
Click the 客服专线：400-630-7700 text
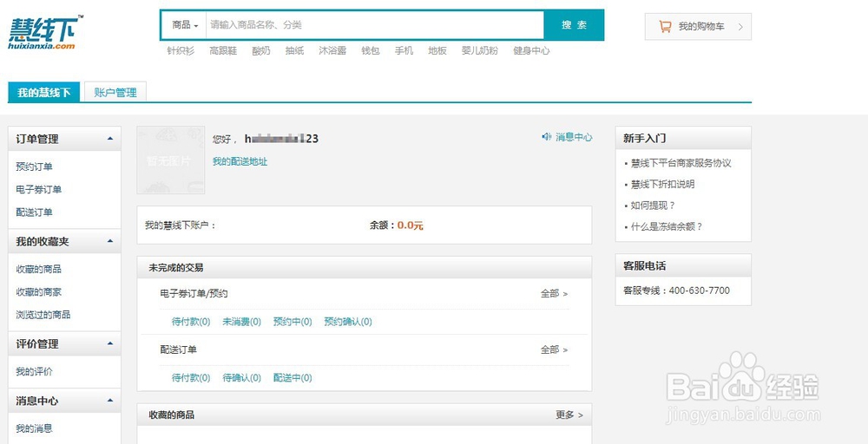[676, 291]
